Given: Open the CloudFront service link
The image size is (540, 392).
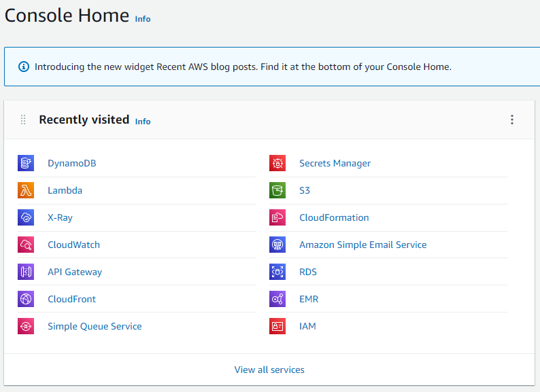Looking at the screenshot, I should click(x=71, y=299).
